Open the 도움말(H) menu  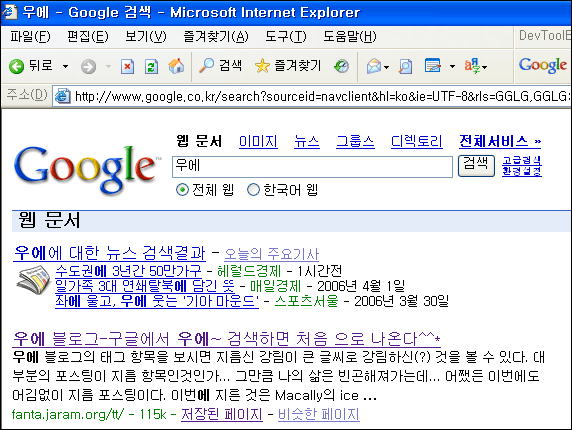pos(349,36)
